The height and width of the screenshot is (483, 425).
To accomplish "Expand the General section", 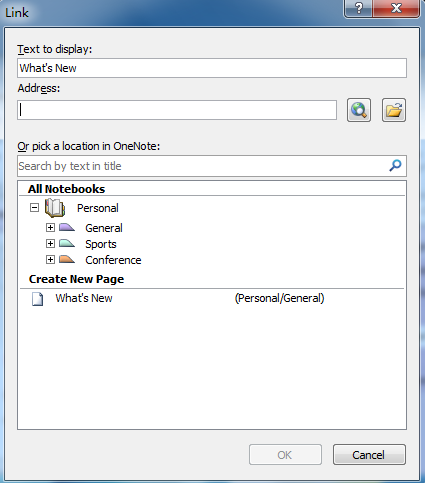I will pyautogui.click(x=50, y=227).
